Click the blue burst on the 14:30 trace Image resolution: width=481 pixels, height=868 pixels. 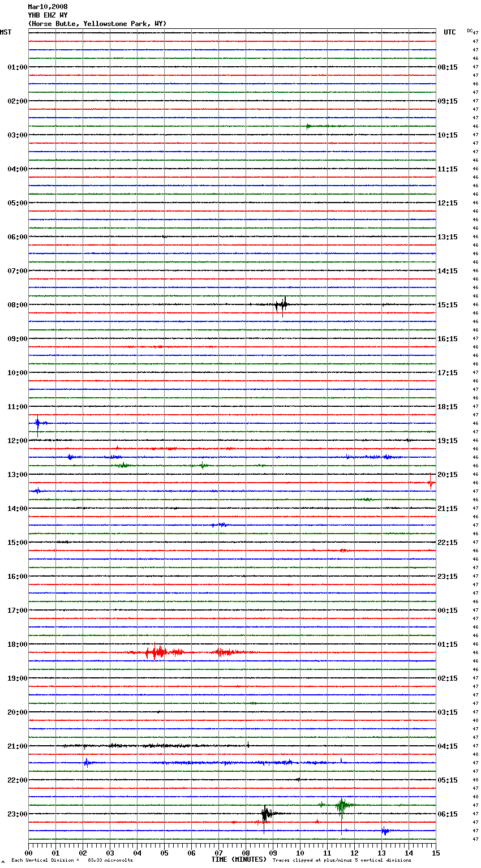221,525
